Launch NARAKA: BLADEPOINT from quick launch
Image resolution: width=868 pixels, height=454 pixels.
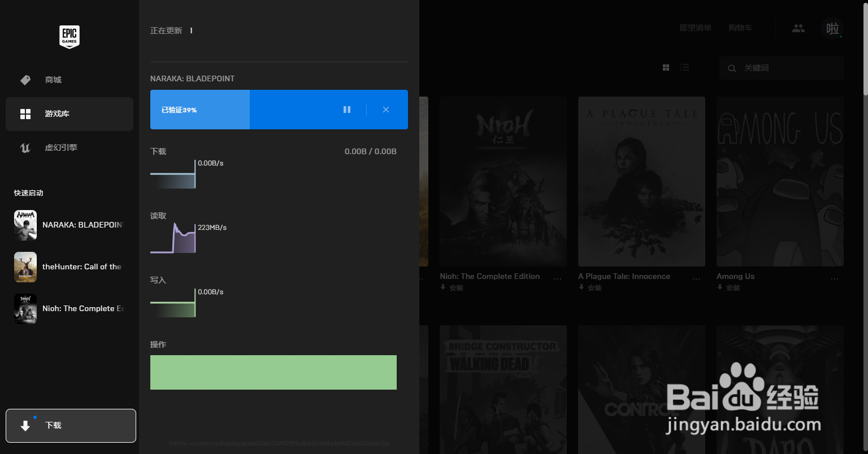[x=70, y=225]
